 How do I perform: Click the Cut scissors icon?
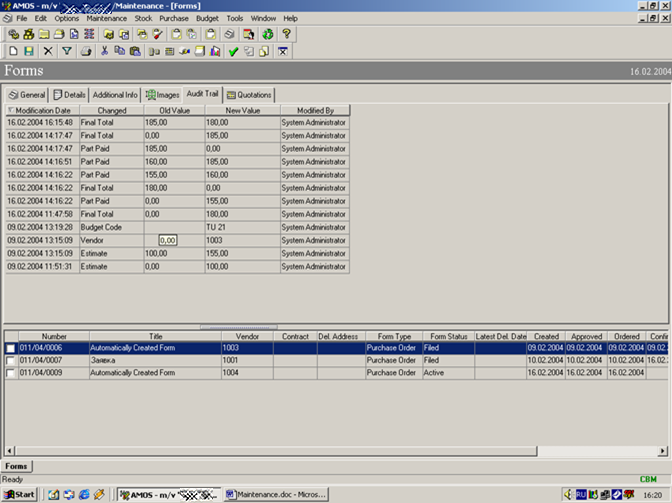(104, 50)
